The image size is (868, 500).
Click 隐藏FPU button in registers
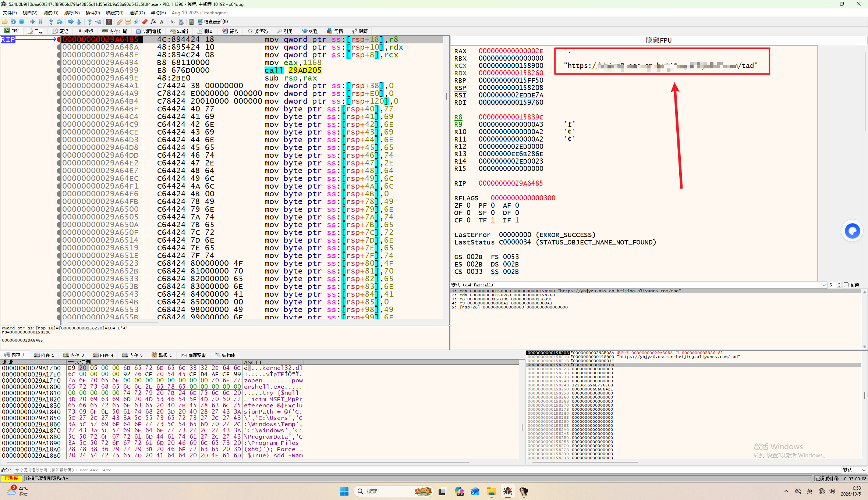point(658,40)
